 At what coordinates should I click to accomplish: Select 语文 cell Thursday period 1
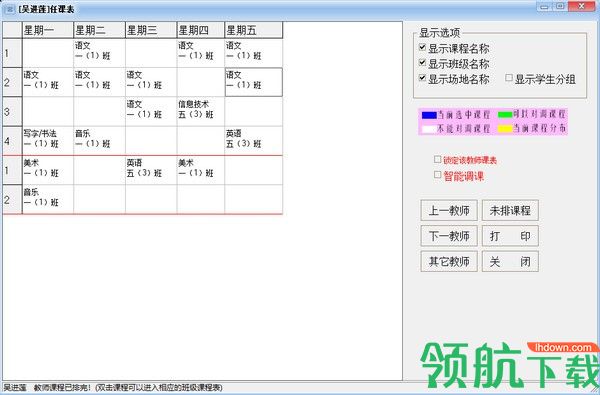[201, 53]
